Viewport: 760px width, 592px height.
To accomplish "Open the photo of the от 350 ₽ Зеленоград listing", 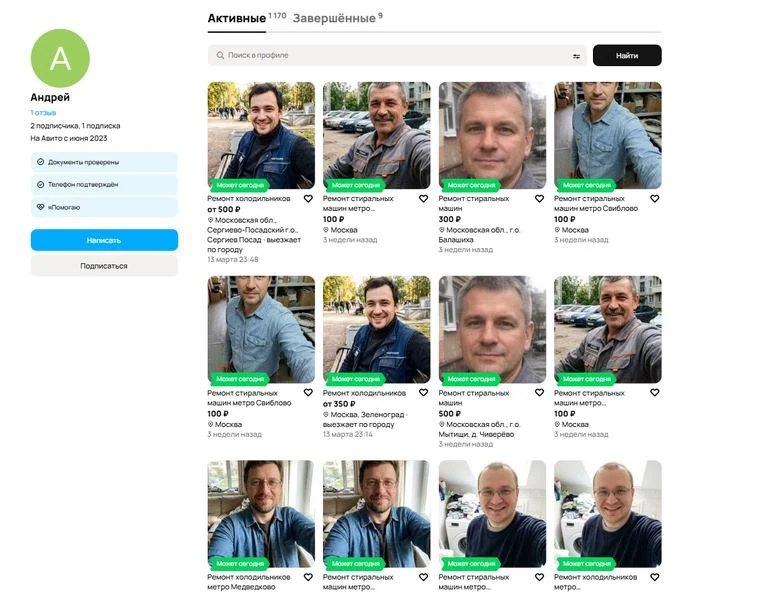I will pos(377,330).
